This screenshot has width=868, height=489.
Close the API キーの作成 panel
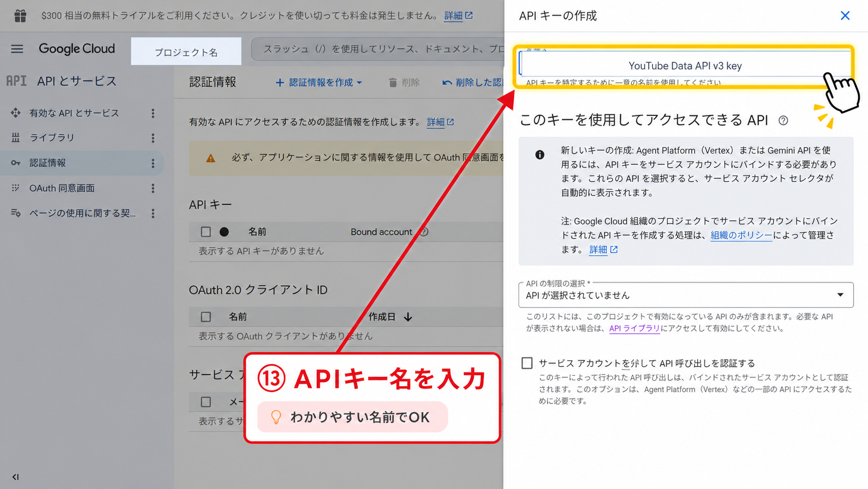[x=845, y=16]
